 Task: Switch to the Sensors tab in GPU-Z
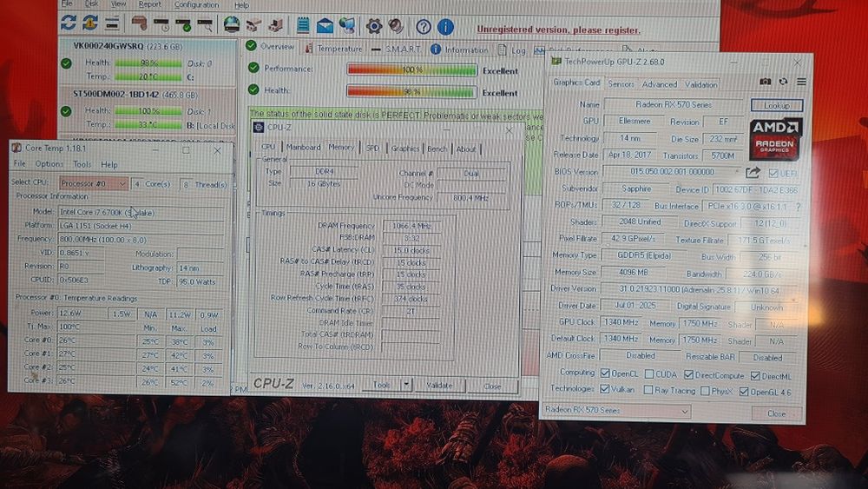pos(621,84)
